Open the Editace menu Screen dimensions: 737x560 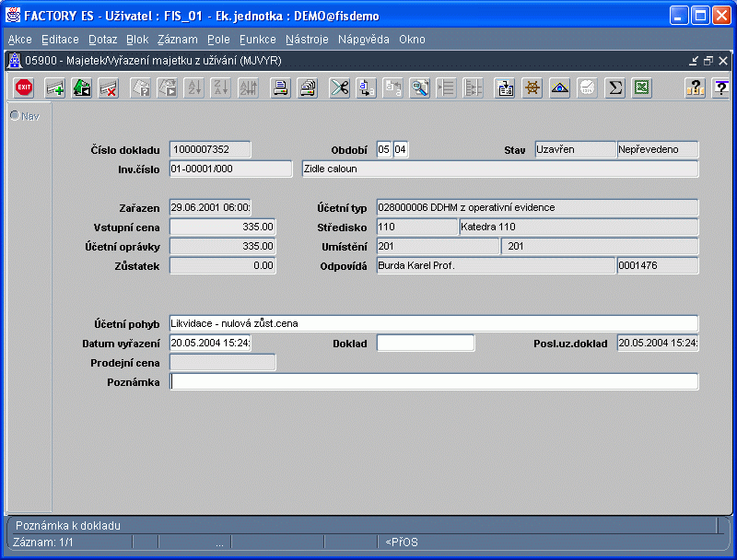[60, 40]
